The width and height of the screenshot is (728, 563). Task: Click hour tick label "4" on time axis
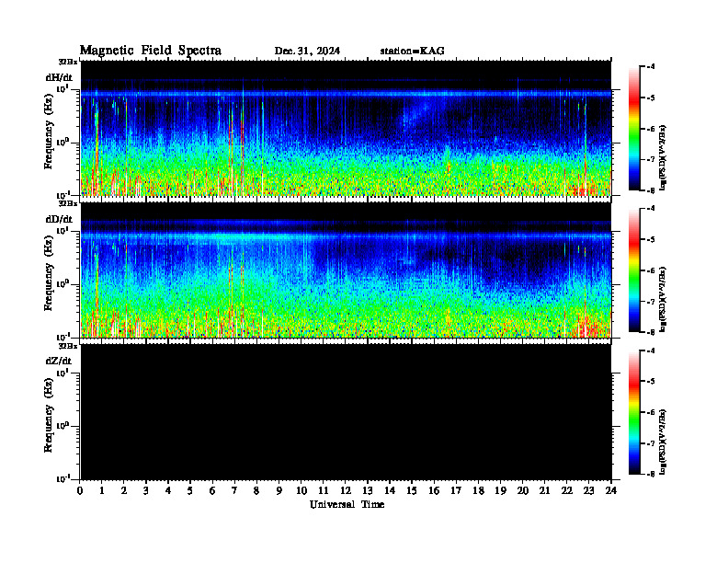(168, 490)
